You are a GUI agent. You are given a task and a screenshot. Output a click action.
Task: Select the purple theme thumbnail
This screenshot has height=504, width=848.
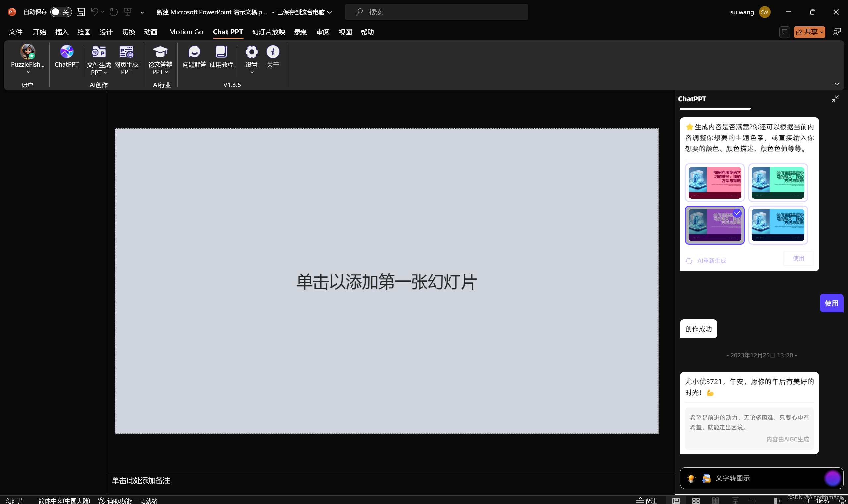pos(714,225)
